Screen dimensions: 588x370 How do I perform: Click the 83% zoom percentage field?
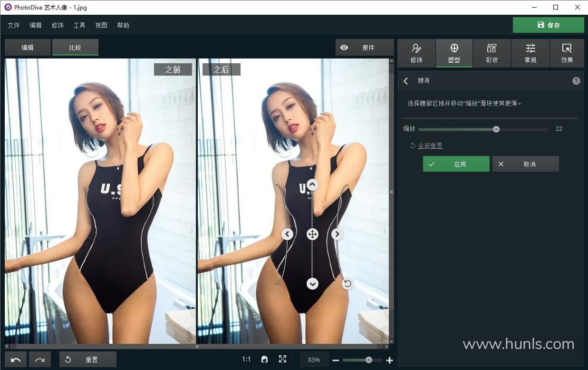point(314,360)
